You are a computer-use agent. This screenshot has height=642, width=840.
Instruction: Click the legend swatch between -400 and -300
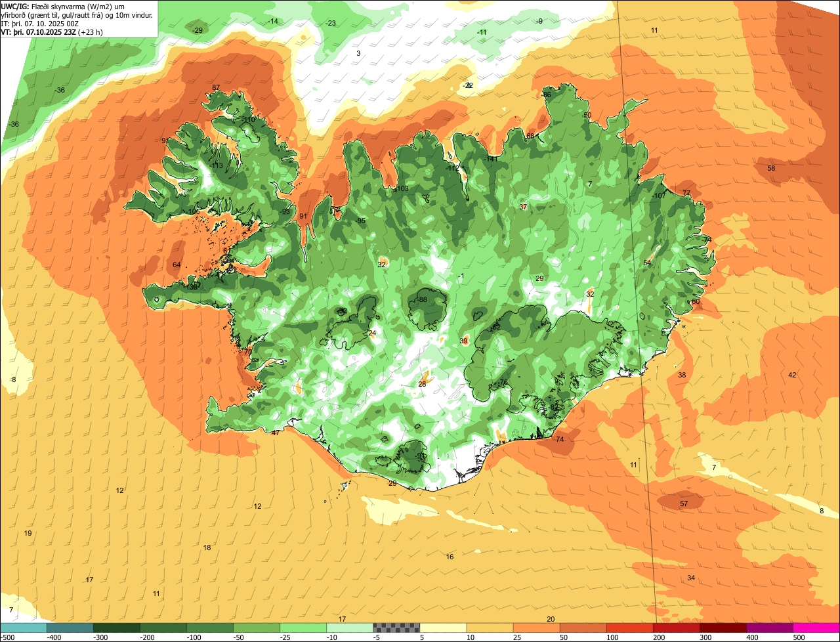coord(70,628)
